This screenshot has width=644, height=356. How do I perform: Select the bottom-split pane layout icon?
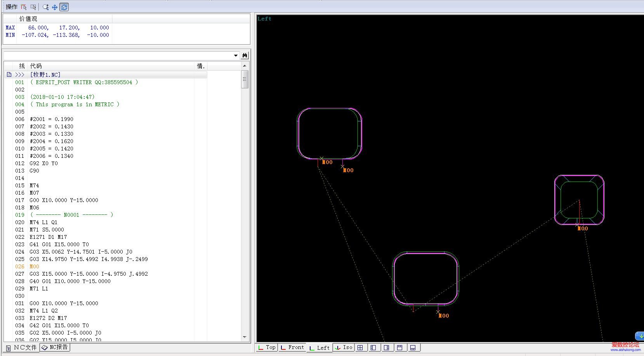413,347
